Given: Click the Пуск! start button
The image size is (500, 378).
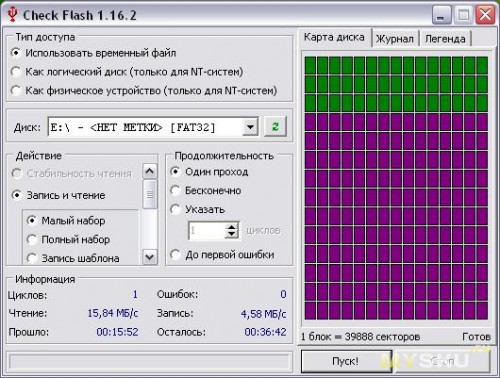Looking at the screenshot, I should 346,361.
